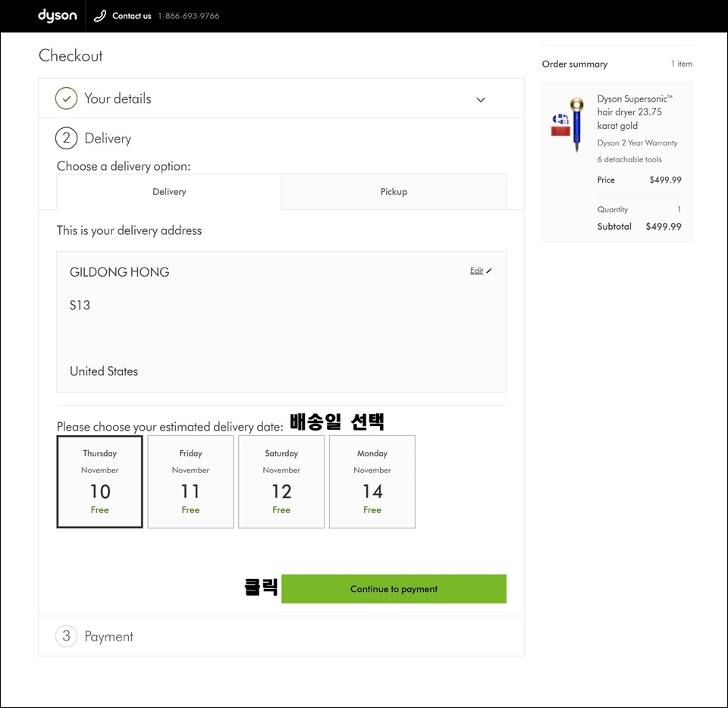Select Friday November 11 delivery date

(x=190, y=481)
